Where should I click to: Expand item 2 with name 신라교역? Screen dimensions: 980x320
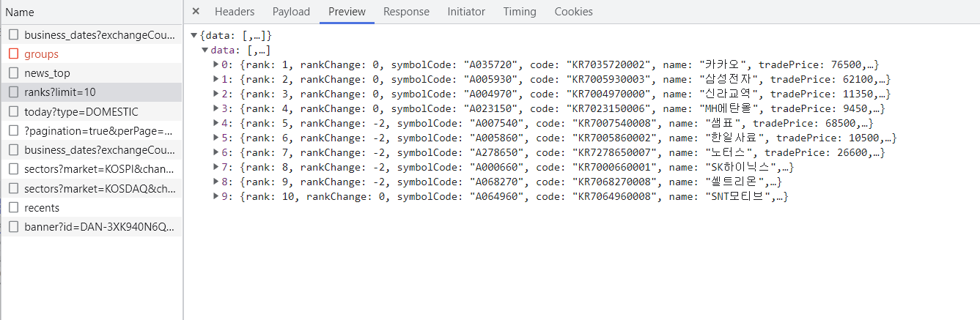tap(216, 94)
